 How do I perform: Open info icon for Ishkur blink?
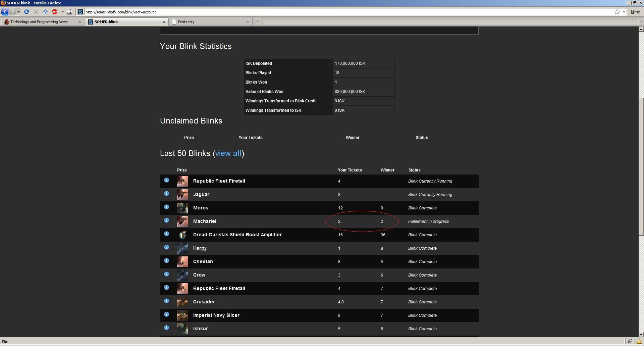tap(166, 328)
